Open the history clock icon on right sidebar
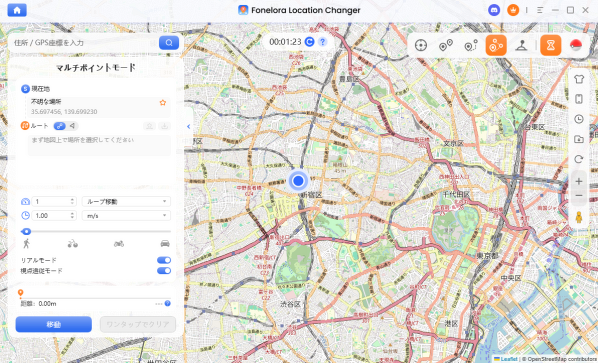This screenshot has width=598, height=363. point(579,119)
